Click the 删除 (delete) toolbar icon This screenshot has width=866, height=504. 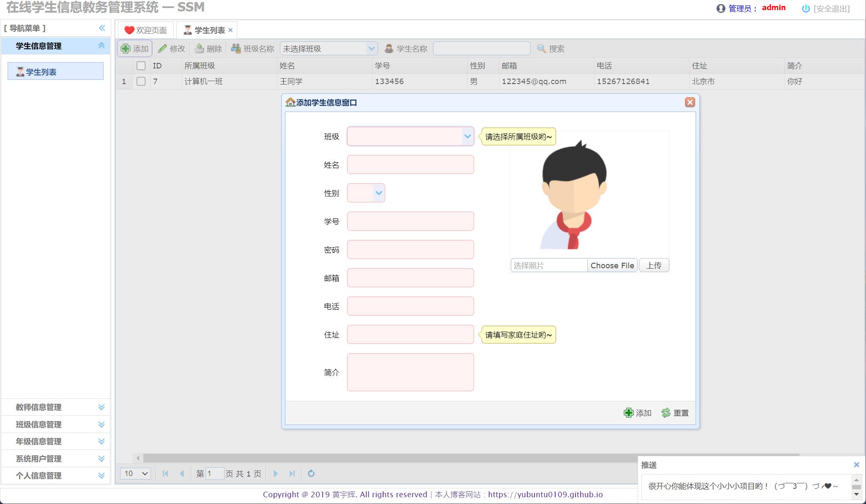coord(209,48)
